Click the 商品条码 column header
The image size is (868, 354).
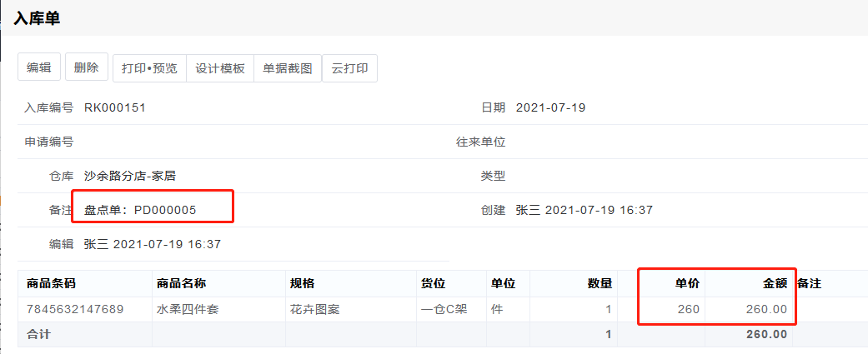pyautogui.click(x=52, y=284)
